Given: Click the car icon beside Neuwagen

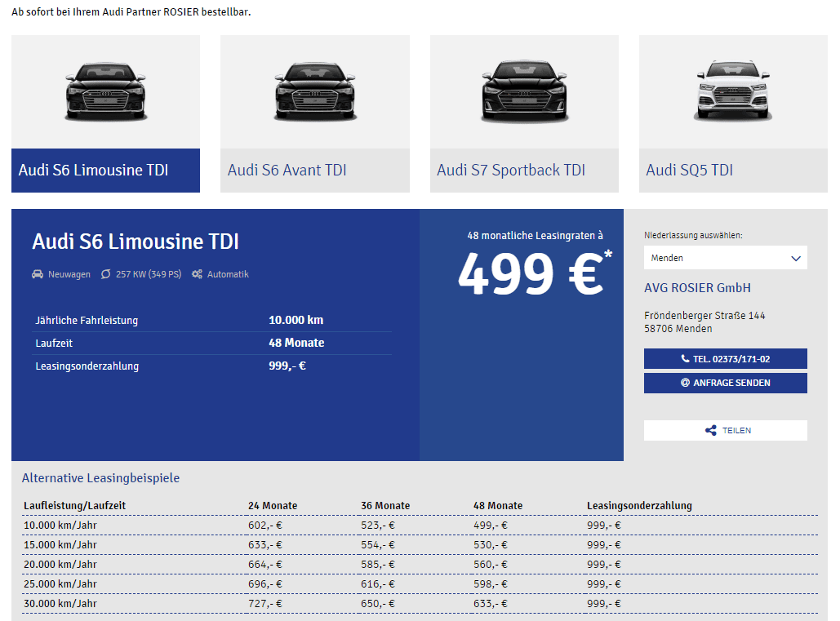Looking at the screenshot, I should coord(38,274).
